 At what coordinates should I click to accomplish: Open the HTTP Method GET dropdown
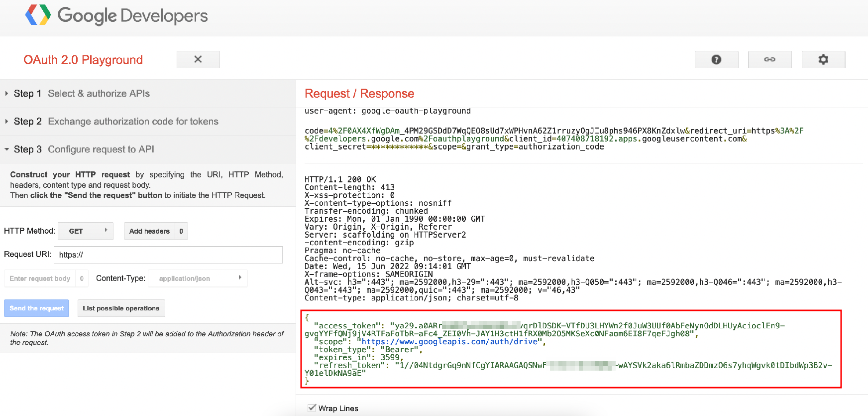coord(86,231)
